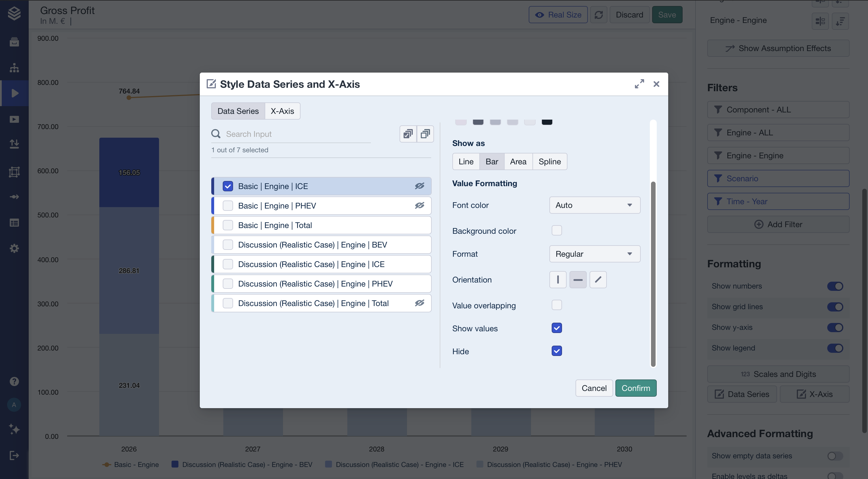Image resolution: width=868 pixels, height=479 pixels.
Task: Deselect all series using deselect-all icon
Action: [x=425, y=134]
